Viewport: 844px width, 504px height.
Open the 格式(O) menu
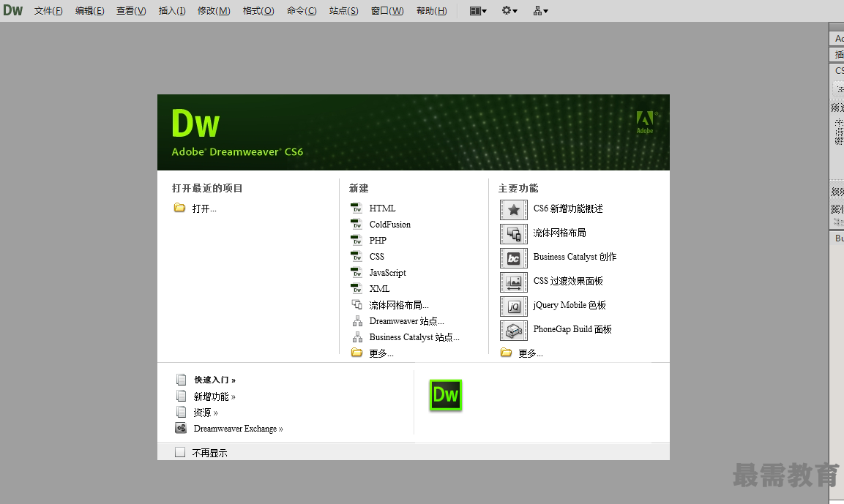pos(258,11)
